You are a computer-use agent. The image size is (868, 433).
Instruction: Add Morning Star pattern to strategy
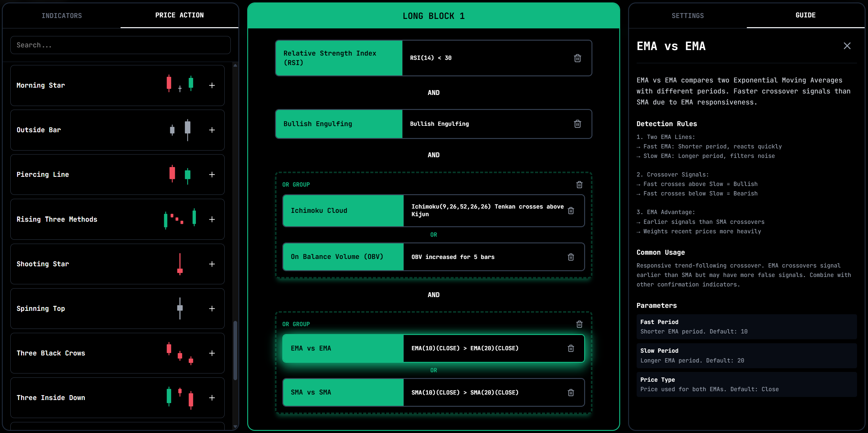pyautogui.click(x=212, y=85)
